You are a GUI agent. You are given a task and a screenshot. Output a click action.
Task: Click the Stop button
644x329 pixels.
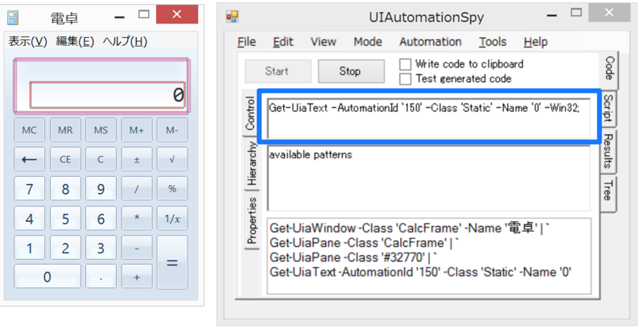pyautogui.click(x=351, y=72)
